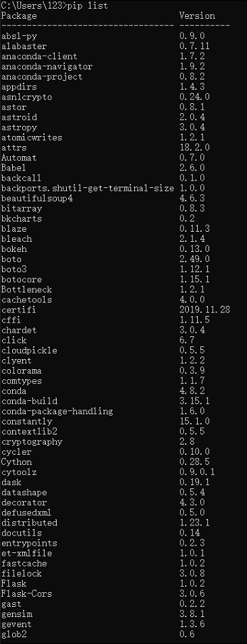Select the glob2 package entry
The width and height of the screenshot is (247, 644).
(14, 634)
